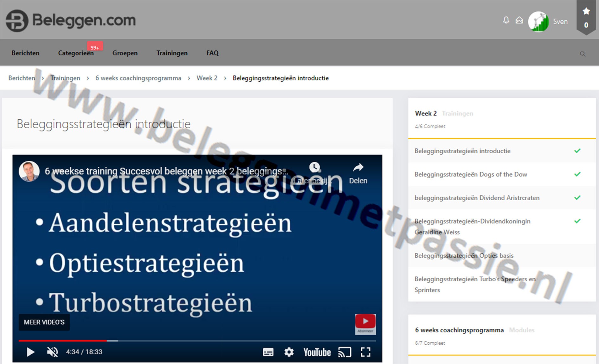Open YouTube video settings gear
This screenshot has width=599, height=364.
tap(289, 352)
